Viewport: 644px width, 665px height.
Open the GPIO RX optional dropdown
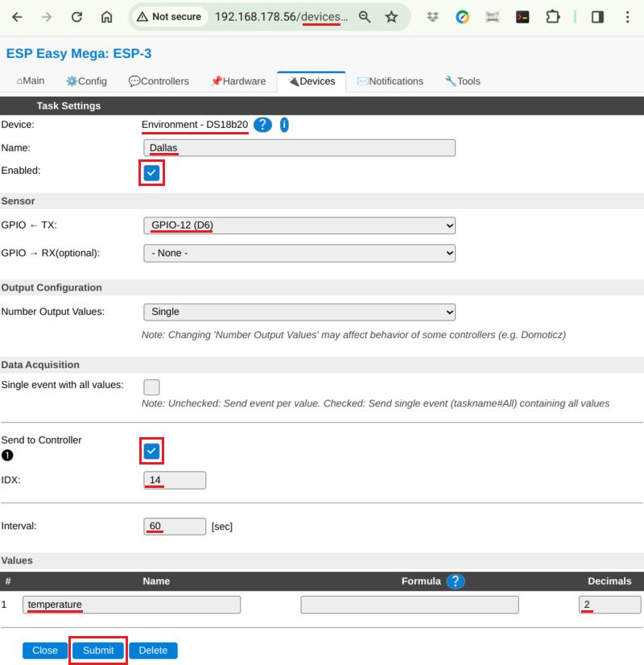299,253
